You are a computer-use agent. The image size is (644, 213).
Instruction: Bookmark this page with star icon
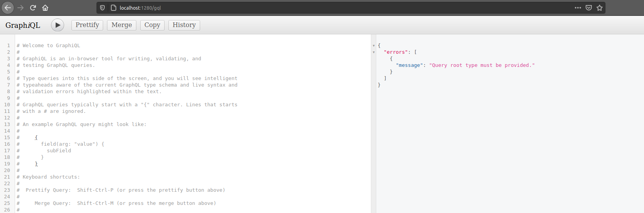pos(600,8)
